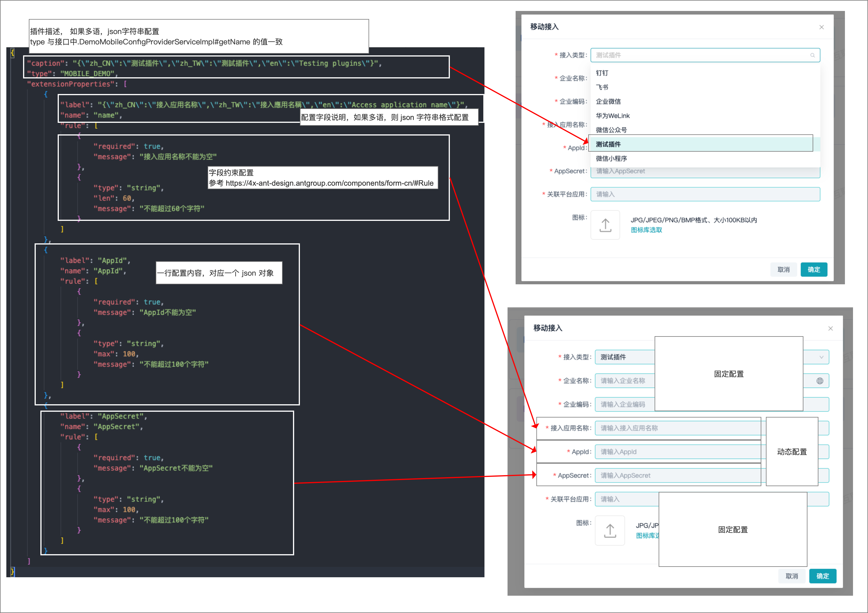Click upload arrow icon in top dialog
868x613 pixels.
(605, 225)
